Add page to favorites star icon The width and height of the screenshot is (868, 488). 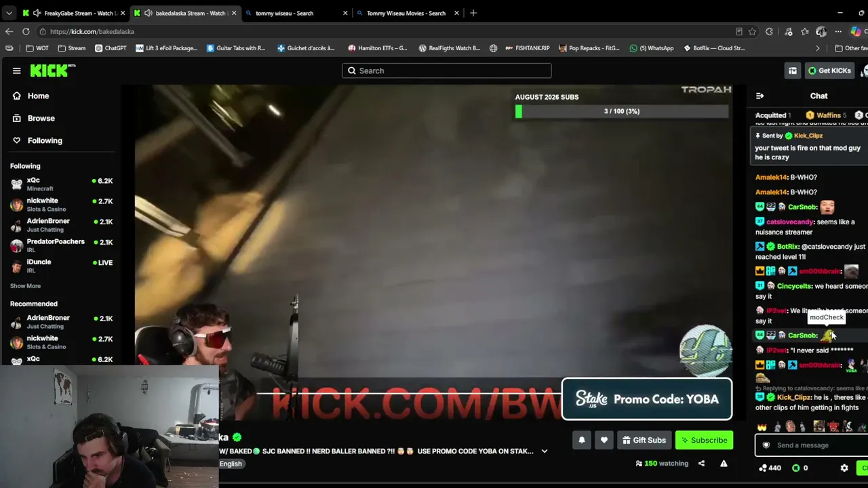(x=752, y=31)
